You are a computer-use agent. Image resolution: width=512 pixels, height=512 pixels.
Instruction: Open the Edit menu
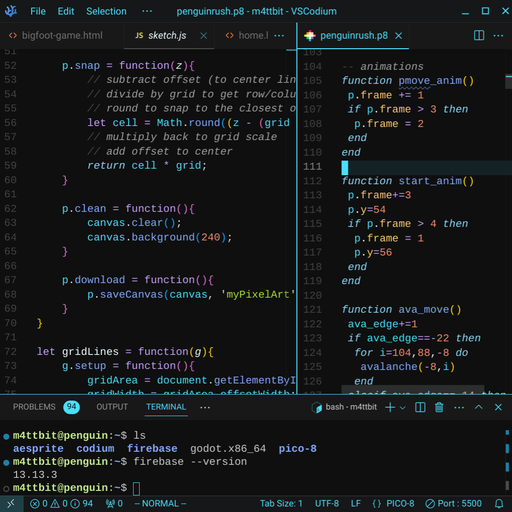[x=66, y=11]
